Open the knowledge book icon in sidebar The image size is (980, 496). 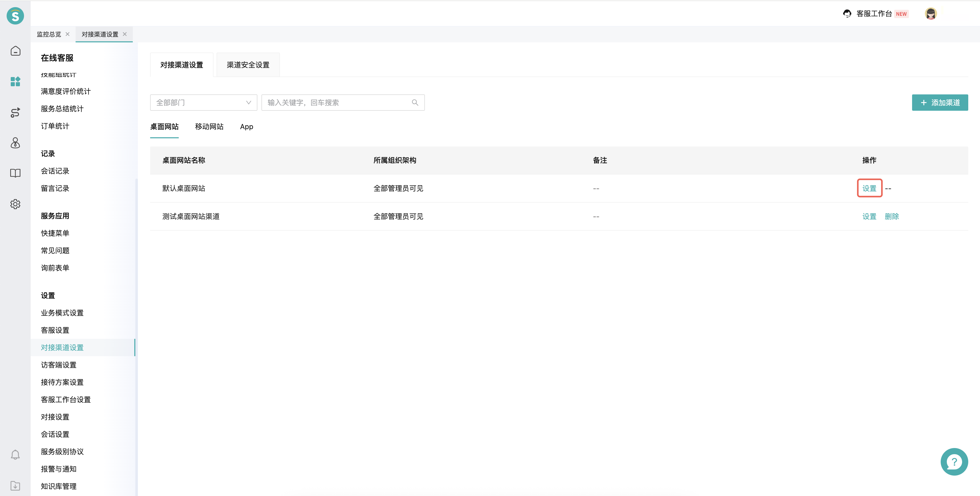[x=15, y=173]
